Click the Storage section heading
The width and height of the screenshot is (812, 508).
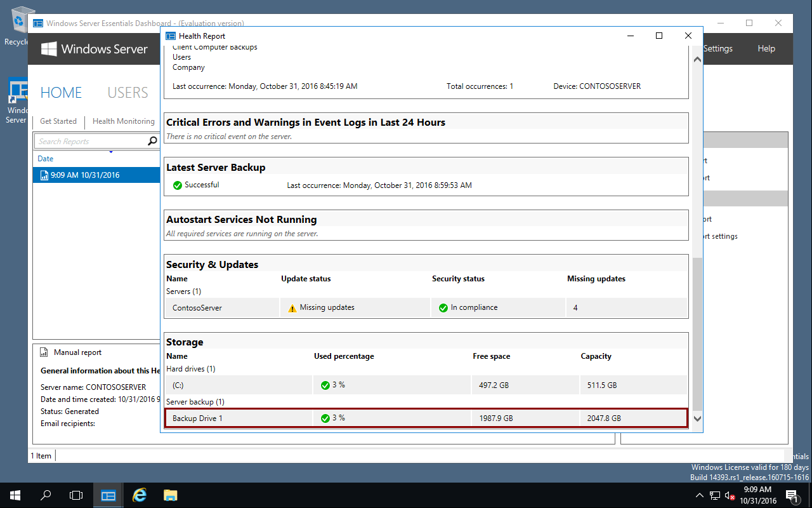pos(185,342)
